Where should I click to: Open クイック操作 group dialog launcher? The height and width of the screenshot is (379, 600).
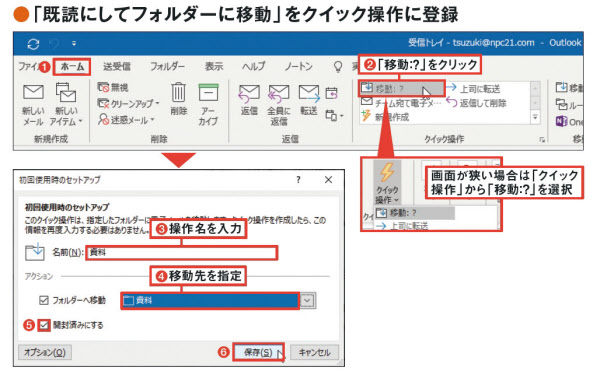[541, 140]
